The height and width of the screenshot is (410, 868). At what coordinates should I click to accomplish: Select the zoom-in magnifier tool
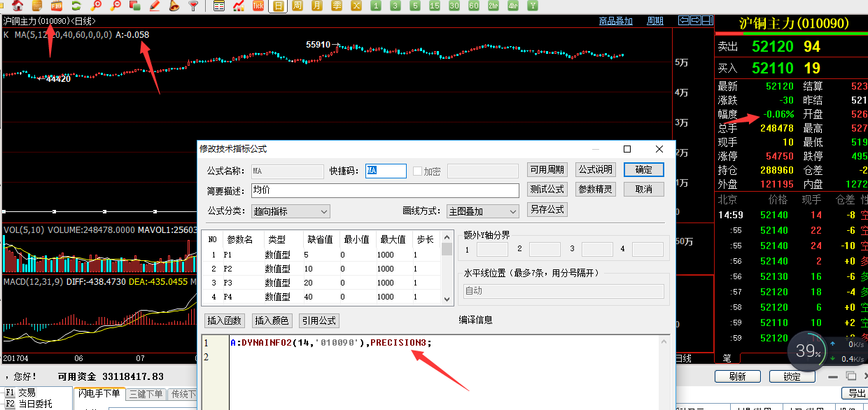click(94, 6)
